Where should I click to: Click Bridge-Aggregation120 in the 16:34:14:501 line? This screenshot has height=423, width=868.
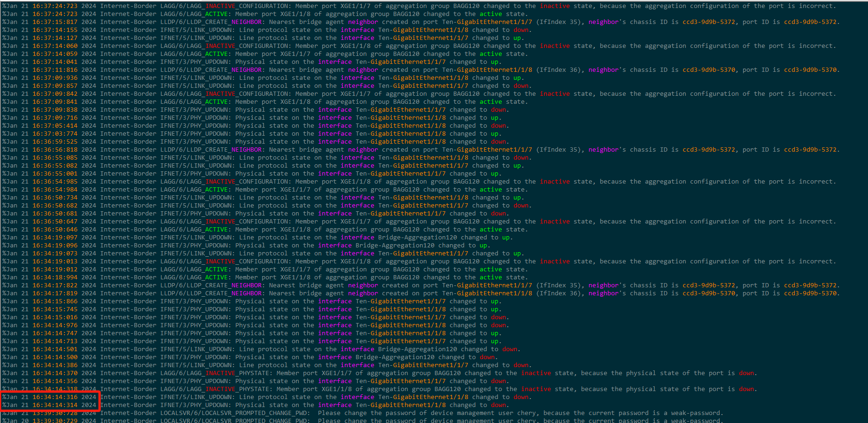418,349
